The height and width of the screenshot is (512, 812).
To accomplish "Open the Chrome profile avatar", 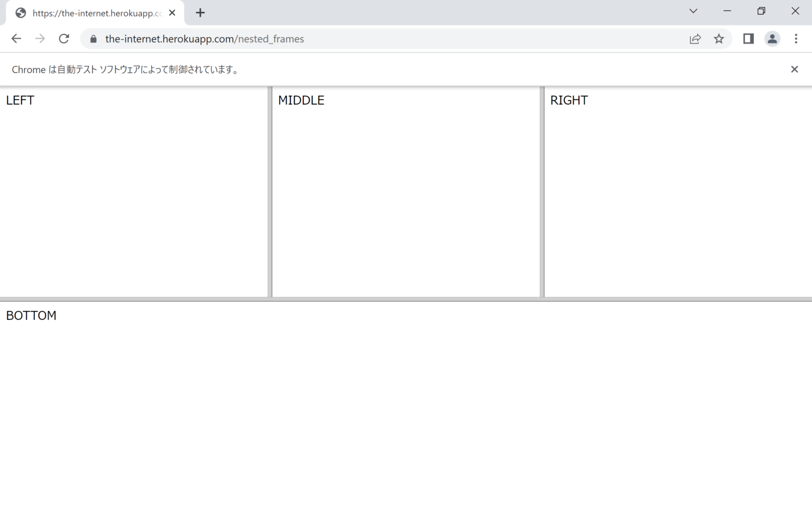I will click(772, 39).
